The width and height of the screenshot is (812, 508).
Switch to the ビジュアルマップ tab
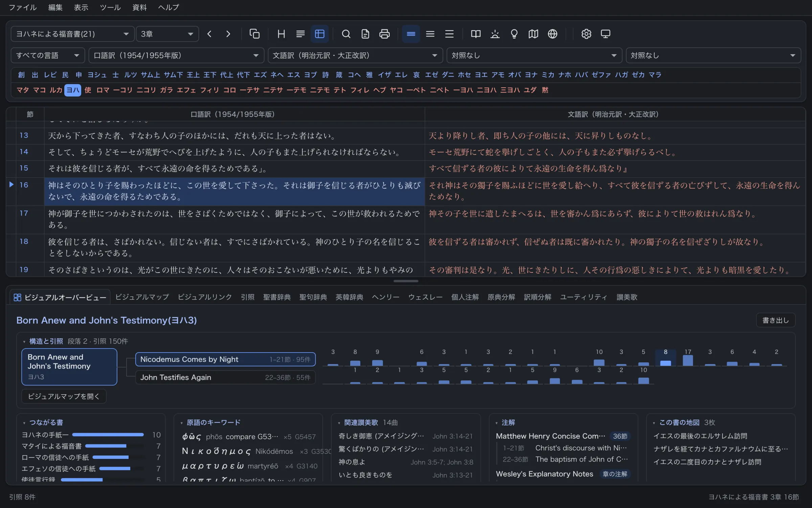142,297
